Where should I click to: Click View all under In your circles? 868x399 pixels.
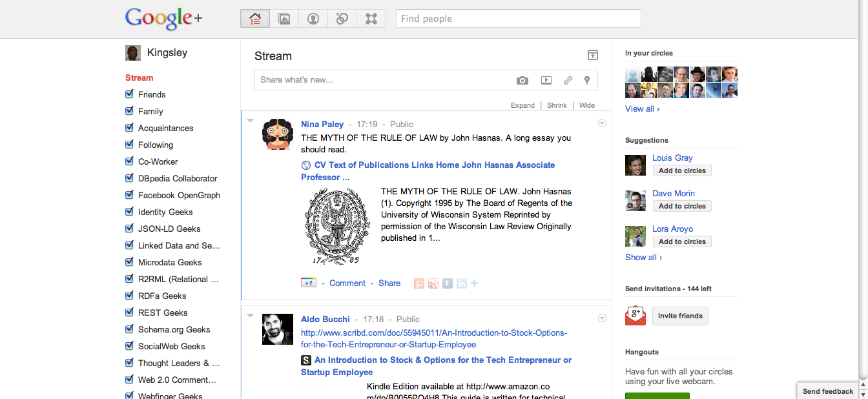point(642,109)
